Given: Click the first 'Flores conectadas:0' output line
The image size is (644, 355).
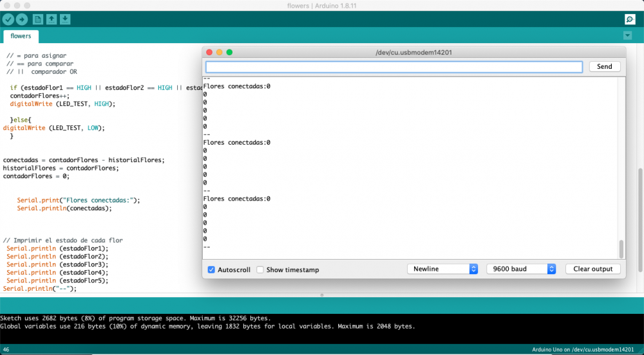Looking at the screenshot, I should [x=236, y=86].
